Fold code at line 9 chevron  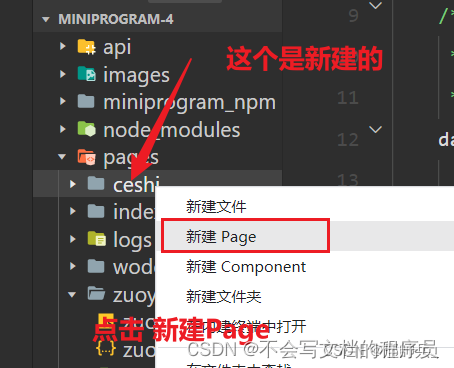click(x=376, y=5)
